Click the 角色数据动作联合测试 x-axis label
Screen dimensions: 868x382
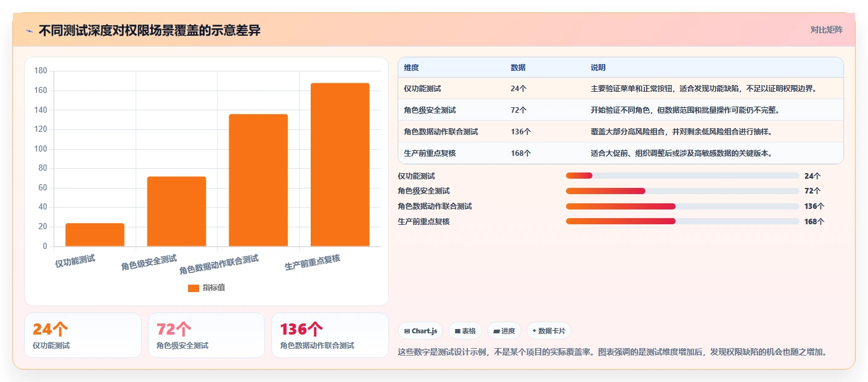pyautogui.click(x=219, y=265)
